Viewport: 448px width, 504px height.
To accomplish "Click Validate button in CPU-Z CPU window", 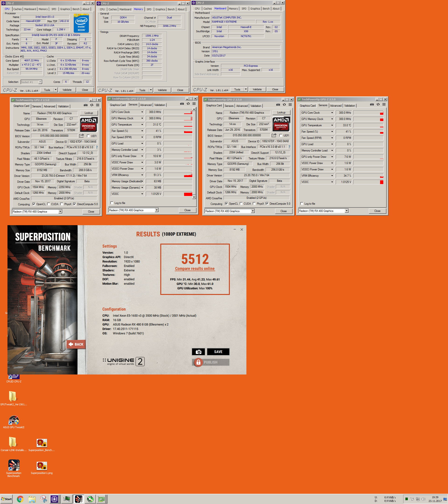I will [x=67, y=90].
